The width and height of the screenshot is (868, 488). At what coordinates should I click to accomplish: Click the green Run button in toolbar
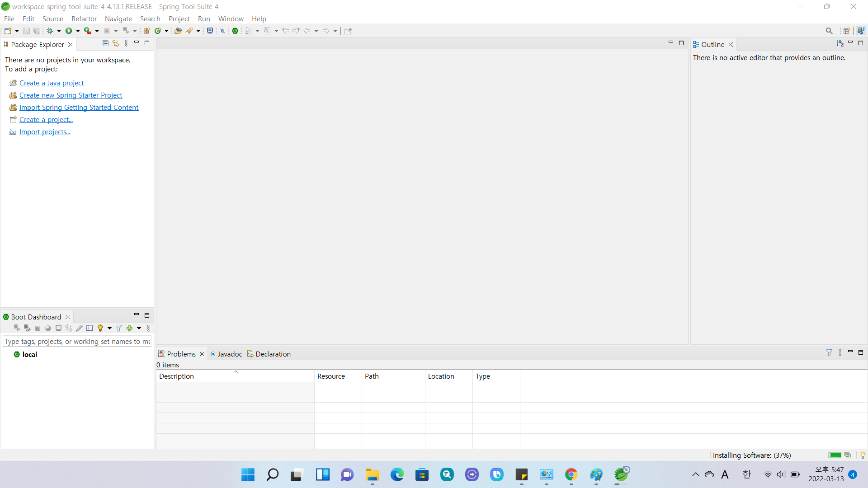pyautogui.click(x=69, y=31)
